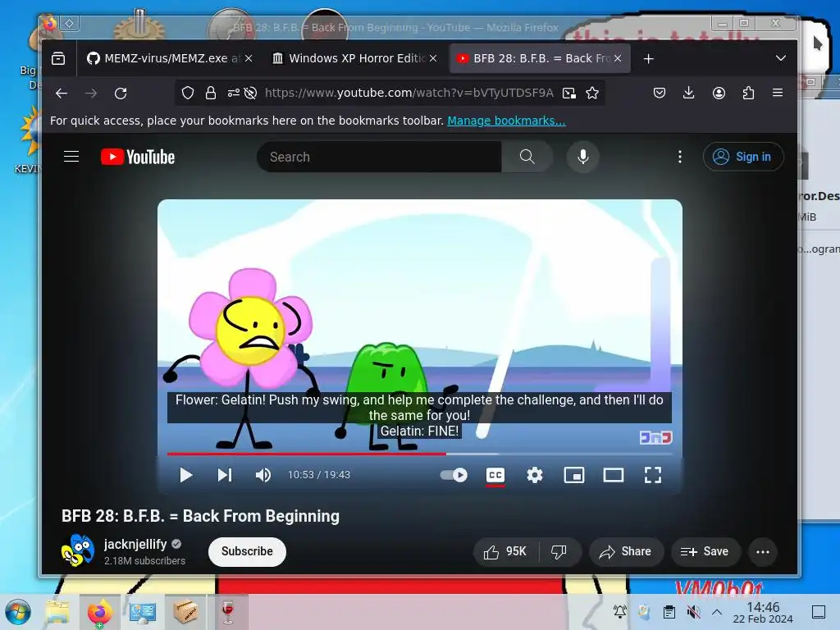The image size is (840, 630).
Task: Open jacknjellify channel avatar
Action: click(78, 550)
